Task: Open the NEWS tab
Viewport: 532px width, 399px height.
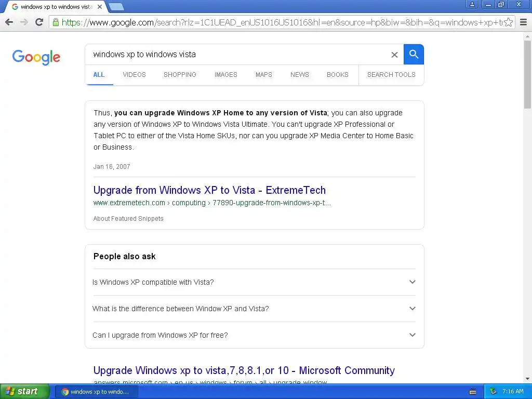Action: tap(300, 75)
